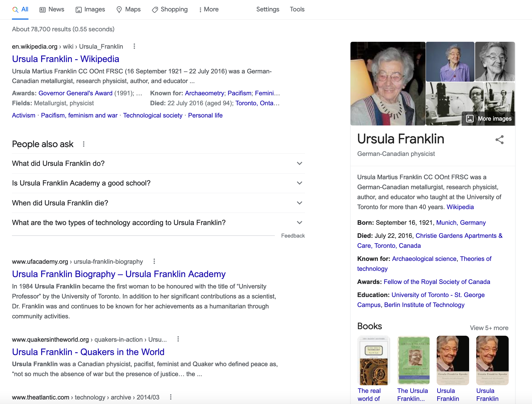Click the Munich, Germany birthplace link
Screen dimensions: 532x404
click(x=461, y=223)
